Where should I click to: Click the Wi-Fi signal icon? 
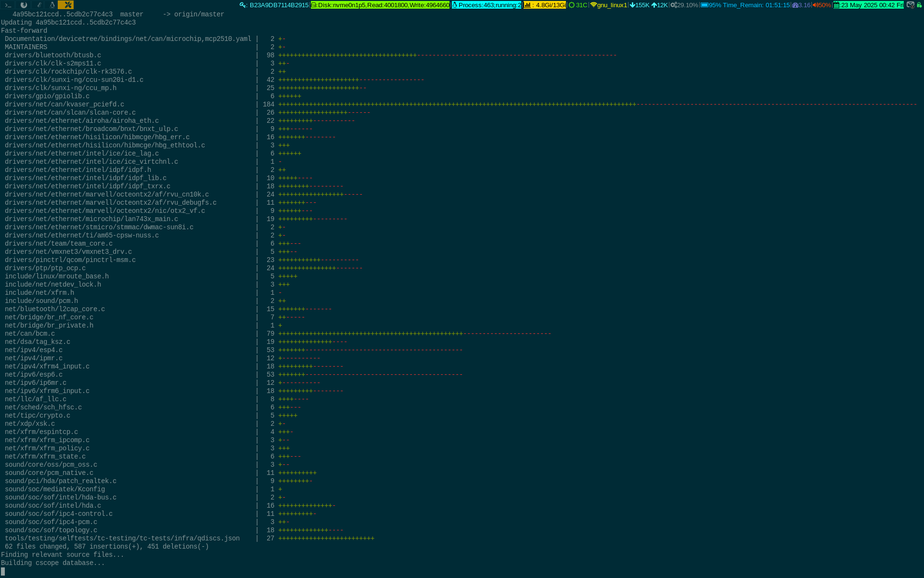pos(593,5)
